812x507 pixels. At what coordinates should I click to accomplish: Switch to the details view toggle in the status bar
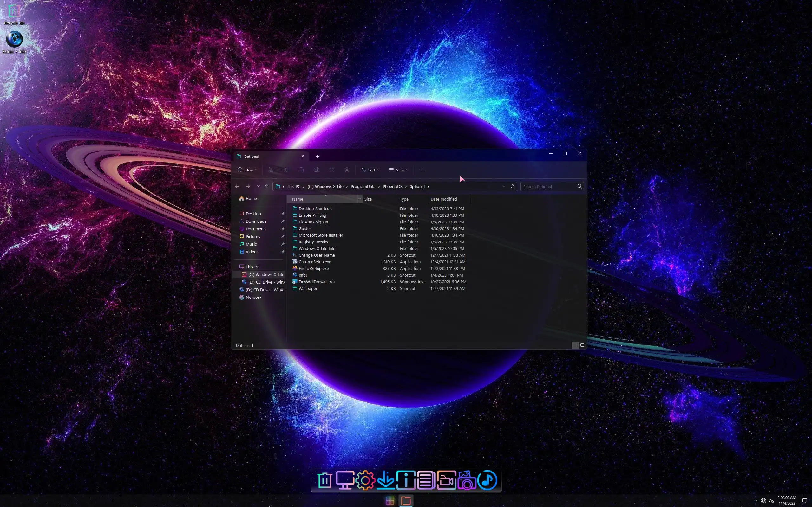575,345
